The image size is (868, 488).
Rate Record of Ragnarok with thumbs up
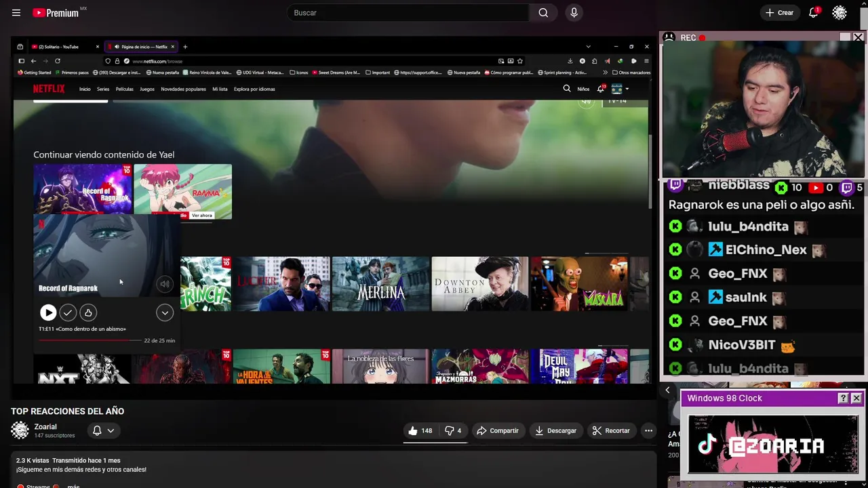88,312
